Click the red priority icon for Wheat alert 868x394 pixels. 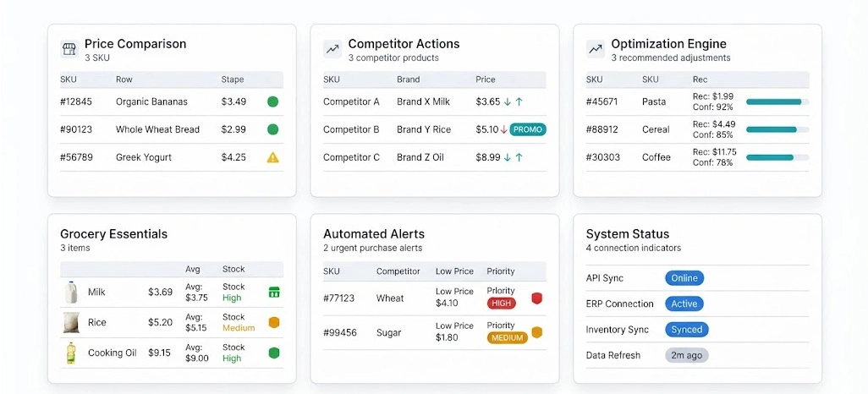536,298
